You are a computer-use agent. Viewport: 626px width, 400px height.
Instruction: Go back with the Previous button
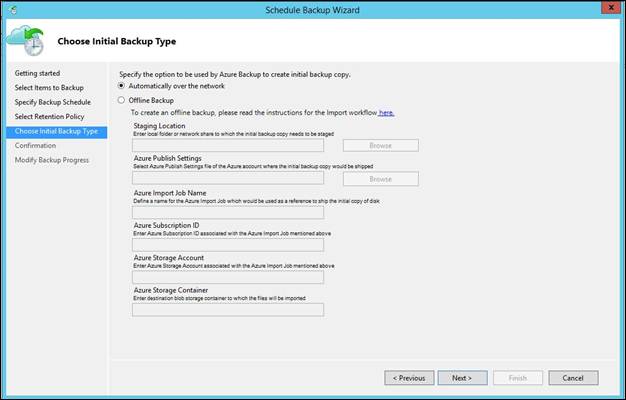tap(410, 378)
